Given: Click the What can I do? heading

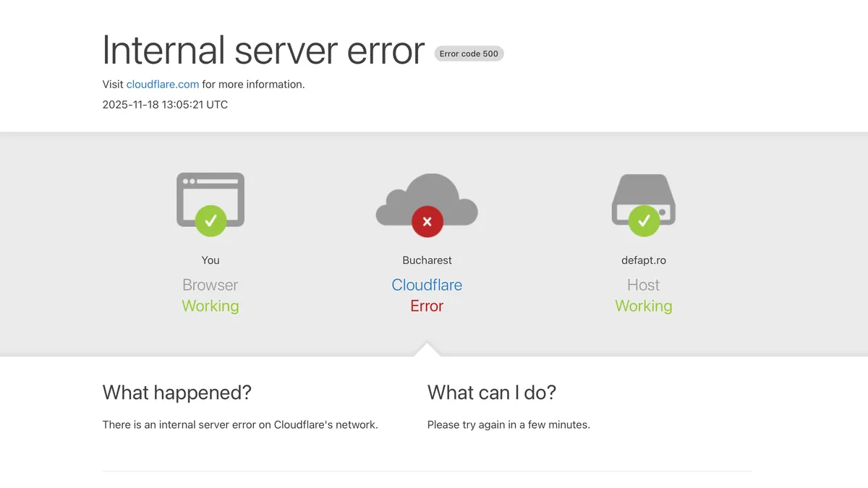Looking at the screenshot, I should coord(491,393).
